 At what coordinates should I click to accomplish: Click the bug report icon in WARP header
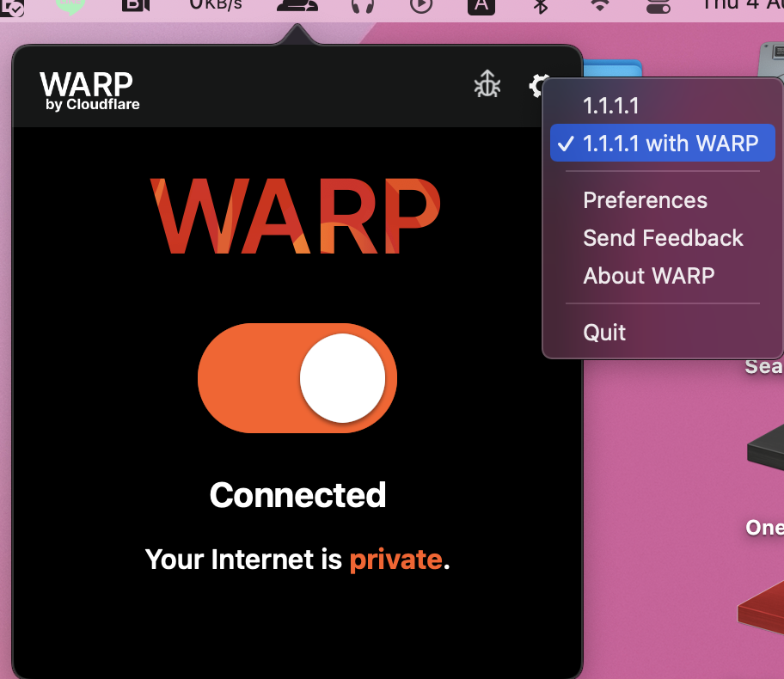487,83
